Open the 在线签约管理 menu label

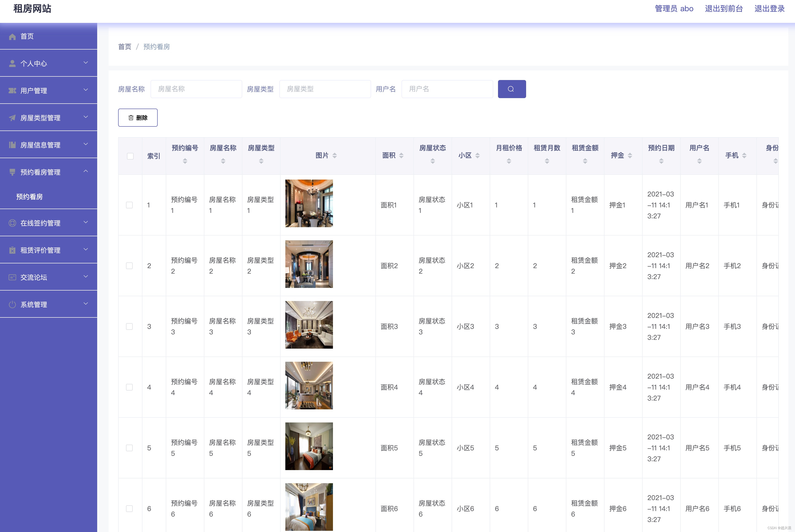40,223
